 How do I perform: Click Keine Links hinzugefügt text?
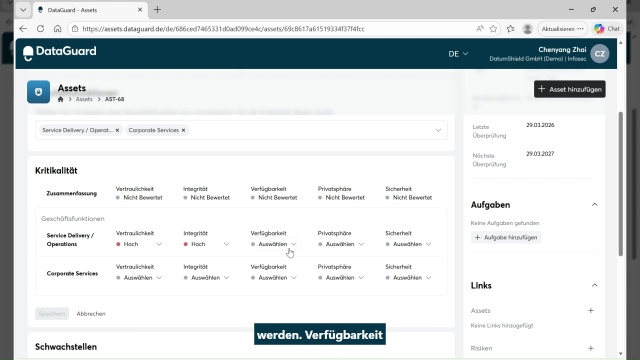[502, 325]
